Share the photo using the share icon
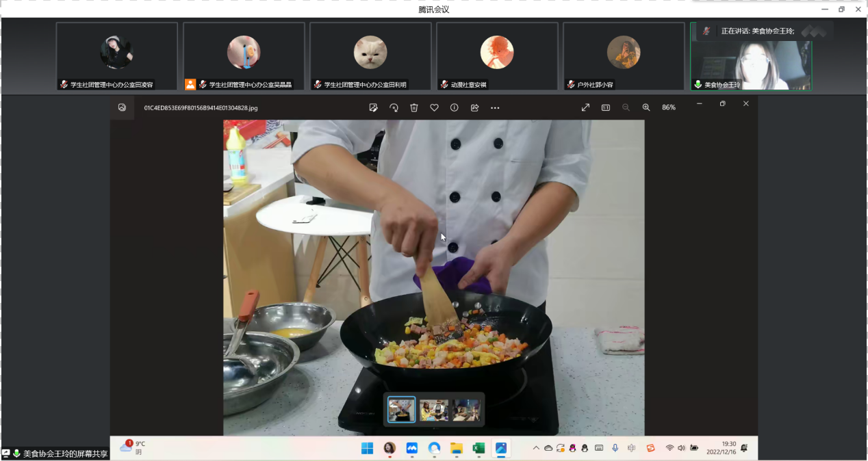The image size is (868, 461). coord(474,107)
